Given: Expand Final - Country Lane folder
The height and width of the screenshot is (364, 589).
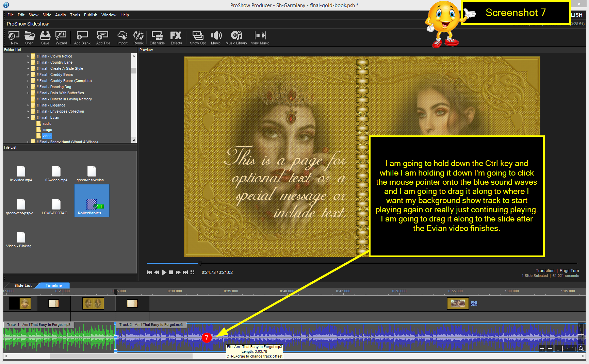Looking at the screenshot, I should point(28,62).
